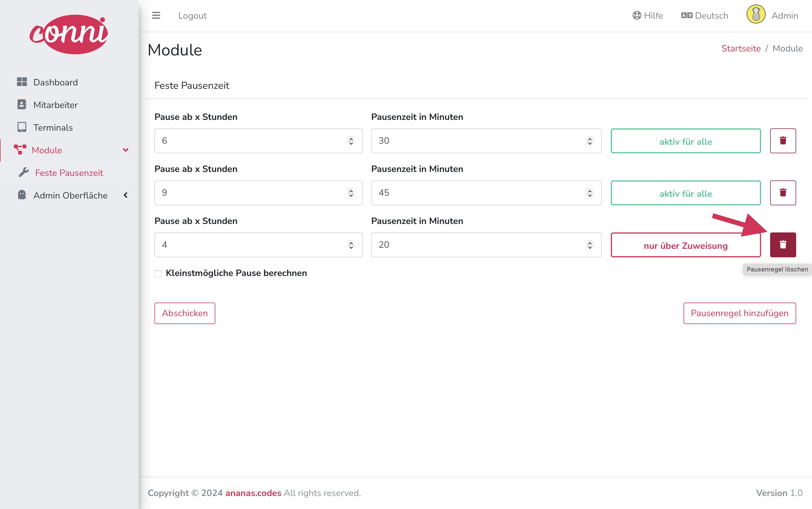Expand the Admin Oberfläche submenu arrow
This screenshot has height=509, width=812.
pyautogui.click(x=126, y=195)
